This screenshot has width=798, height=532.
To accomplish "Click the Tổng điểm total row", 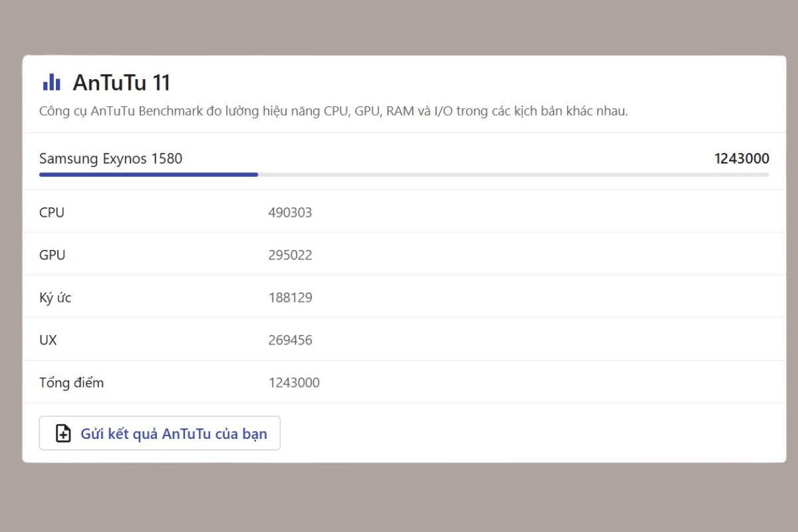I will (71, 382).
